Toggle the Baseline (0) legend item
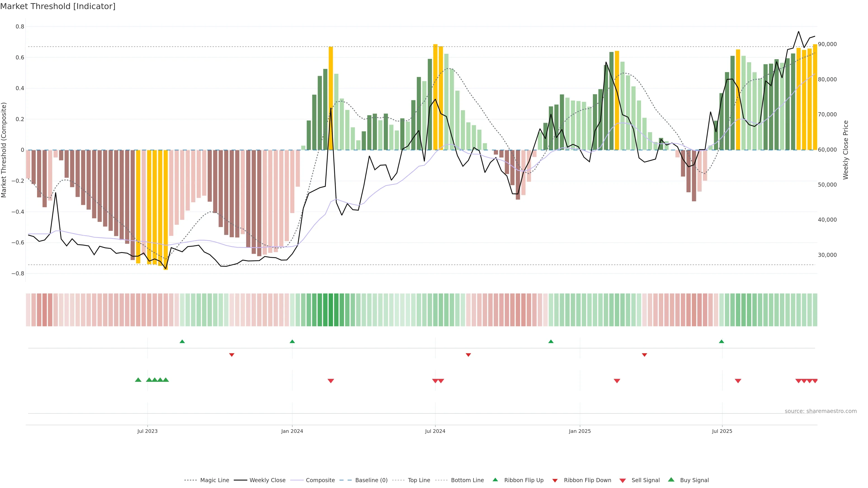Image resolution: width=868 pixels, height=488 pixels. pyautogui.click(x=371, y=480)
